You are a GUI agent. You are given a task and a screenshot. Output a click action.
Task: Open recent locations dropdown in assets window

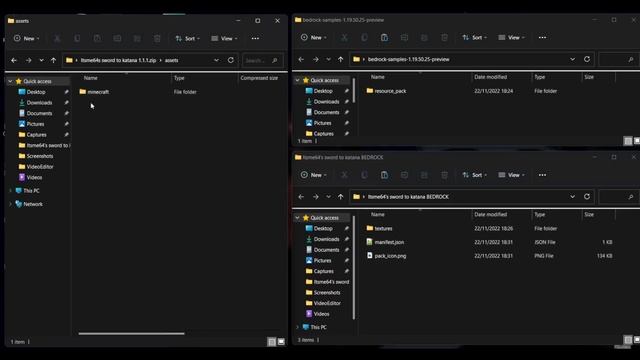(41, 60)
